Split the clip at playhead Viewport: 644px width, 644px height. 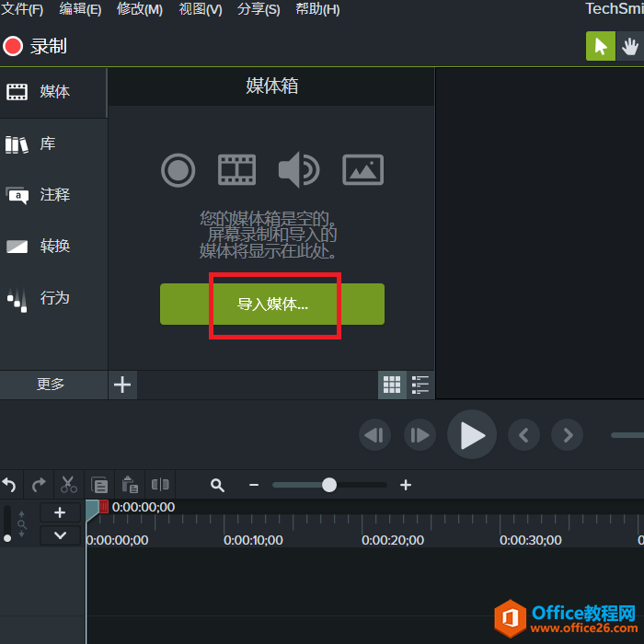pyautogui.click(x=160, y=485)
